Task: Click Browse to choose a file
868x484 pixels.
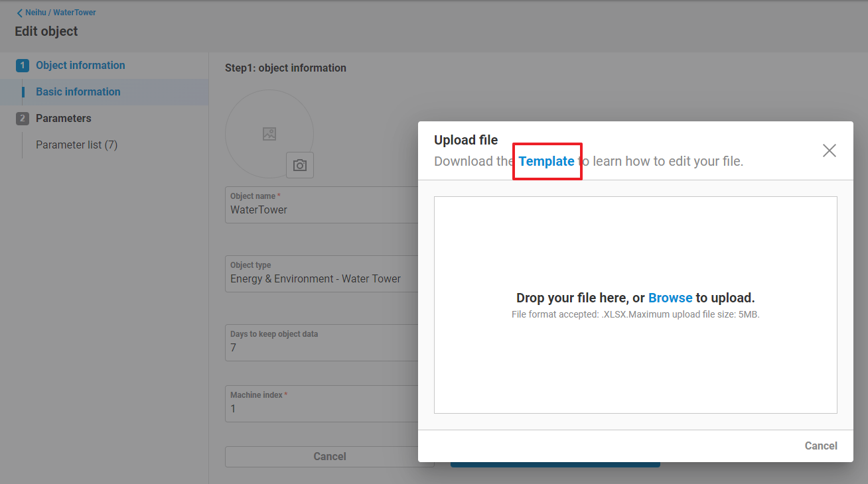Action: click(670, 298)
